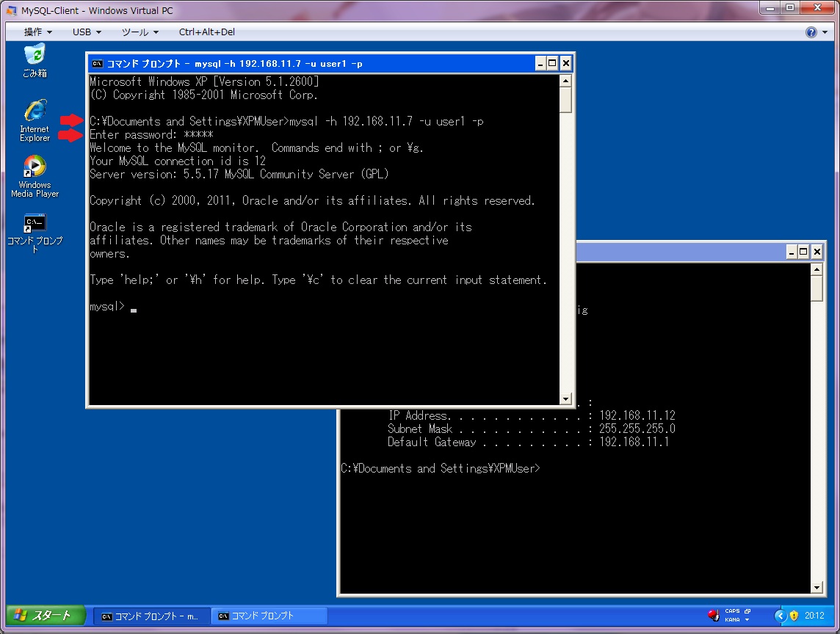Click the mysql command prompt title bar icon
Viewport: 840px width, 634px height.
coord(97,64)
